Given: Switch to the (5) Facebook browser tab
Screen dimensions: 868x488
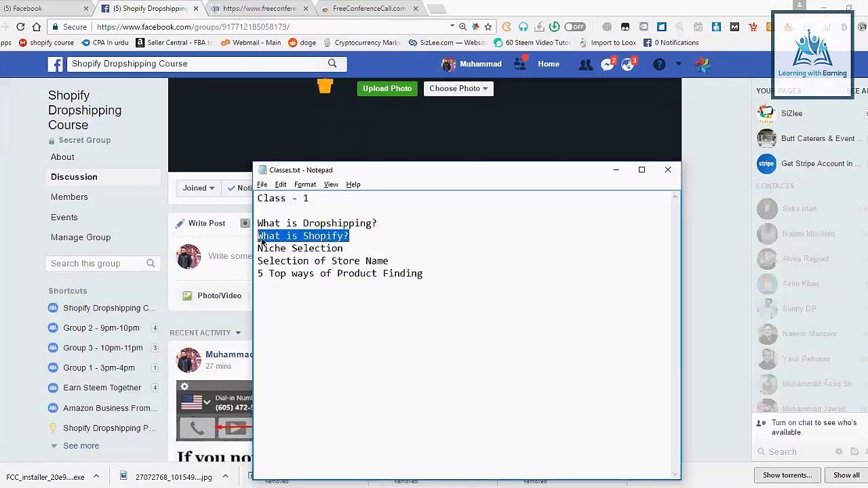Looking at the screenshot, I should pyautogui.click(x=44, y=8).
